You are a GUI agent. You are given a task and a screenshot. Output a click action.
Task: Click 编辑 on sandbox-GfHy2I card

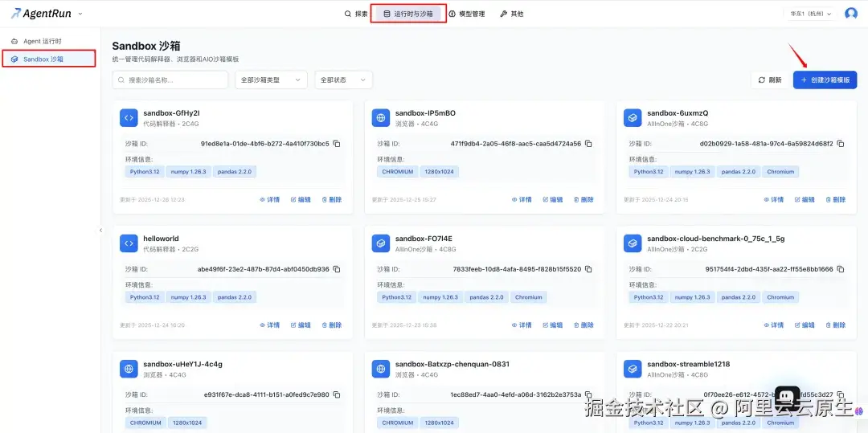click(x=301, y=200)
